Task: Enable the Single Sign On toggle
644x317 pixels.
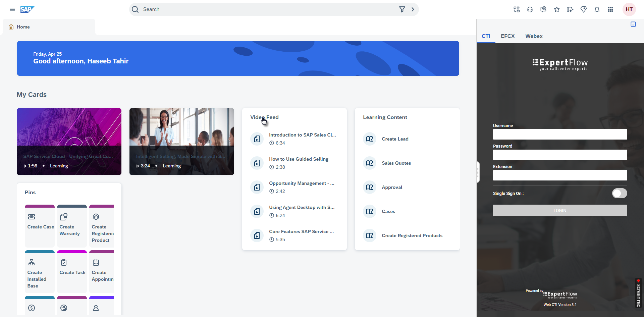Action: pyautogui.click(x=619, y=193)
